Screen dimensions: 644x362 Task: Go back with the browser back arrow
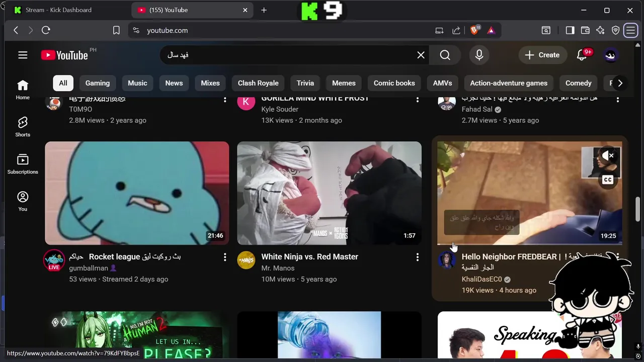16,31
